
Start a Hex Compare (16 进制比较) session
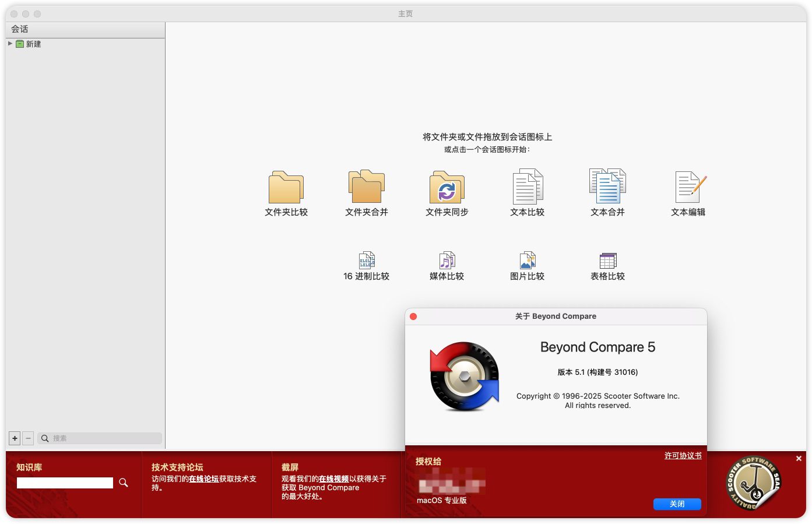(x=367, y=261)
